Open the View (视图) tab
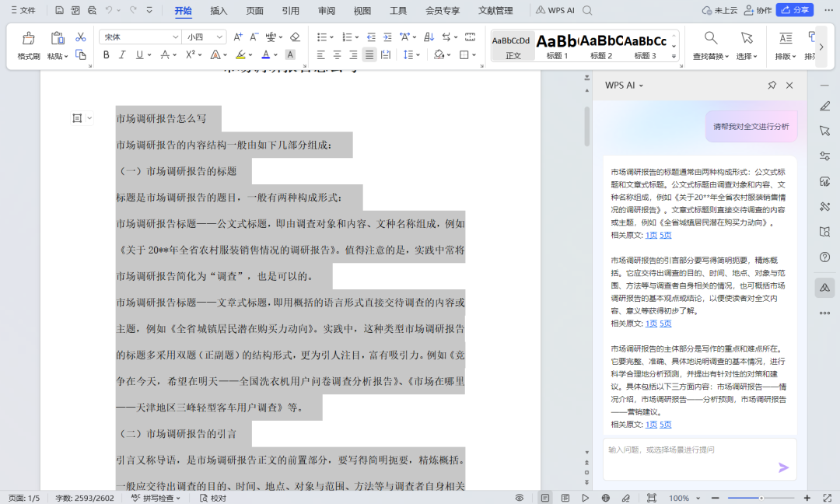The image size is (840, 504). pos(362,10)
